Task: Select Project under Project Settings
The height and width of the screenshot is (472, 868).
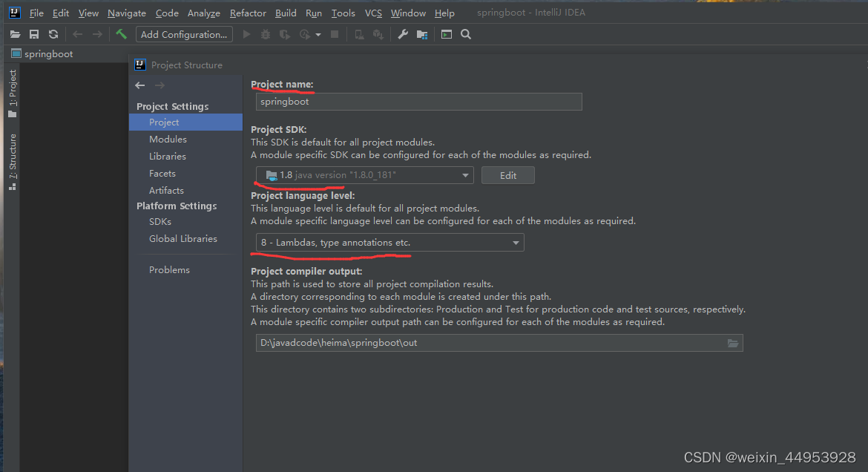Action: pyautogui.click(x=186, y=122)
